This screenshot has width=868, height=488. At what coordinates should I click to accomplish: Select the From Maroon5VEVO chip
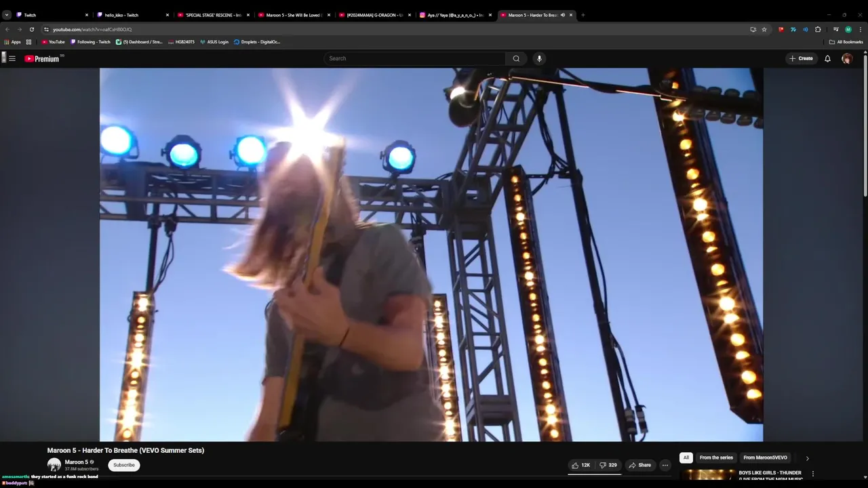pyautogui.click(x=766, y=457)
